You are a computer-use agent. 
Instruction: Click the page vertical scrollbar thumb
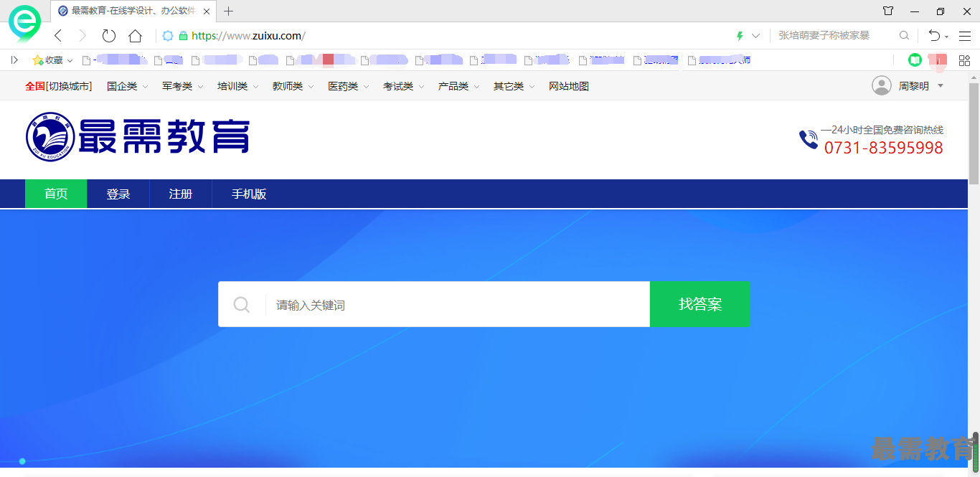pos(974,133)
